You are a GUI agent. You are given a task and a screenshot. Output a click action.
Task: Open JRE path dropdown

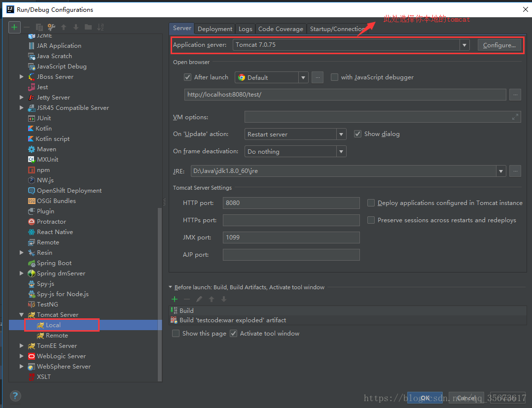(x=501, y=171)
